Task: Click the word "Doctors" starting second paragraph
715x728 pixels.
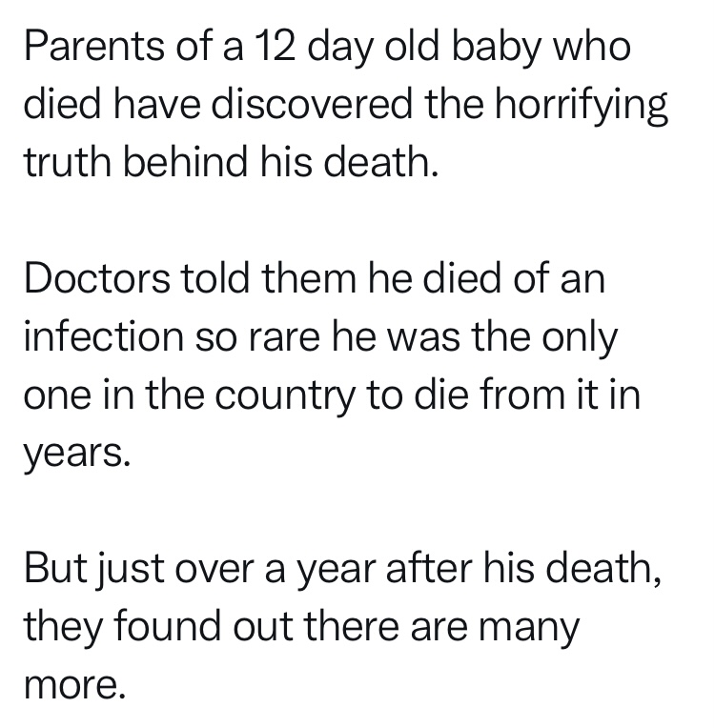Action: click(97, 278)
